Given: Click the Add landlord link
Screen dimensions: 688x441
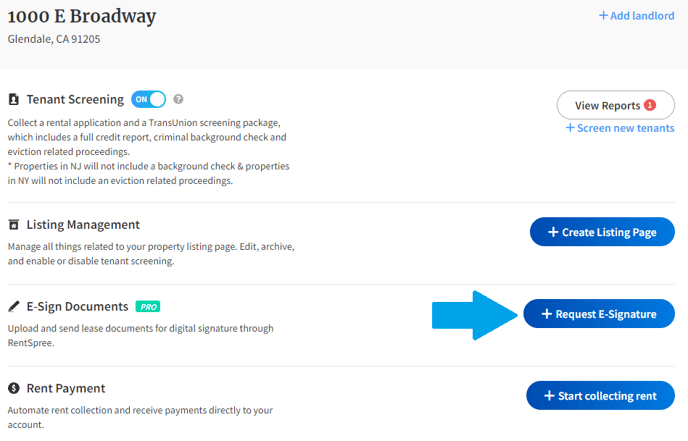Looking at the screenshot, I should [637, 16].
